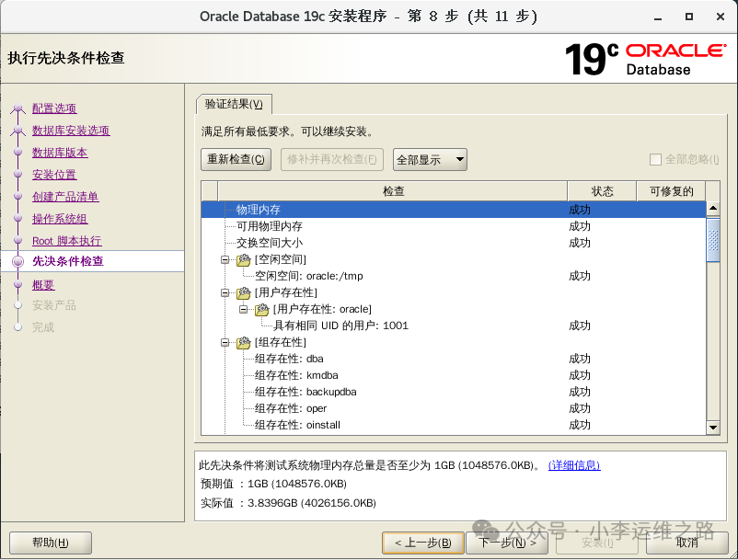The image size is (738, 560).
Task: Tick the 全部忽略 checkbox
Action: tap(655, 160)
